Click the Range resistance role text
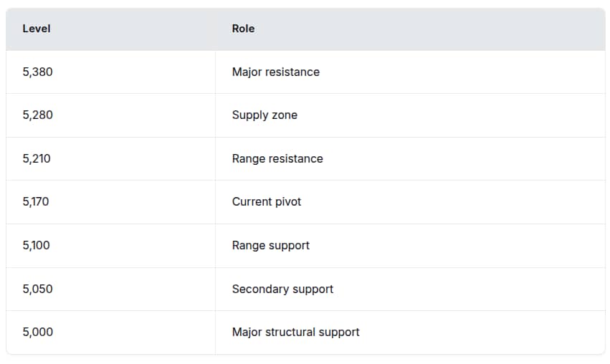 pos(277,158)
